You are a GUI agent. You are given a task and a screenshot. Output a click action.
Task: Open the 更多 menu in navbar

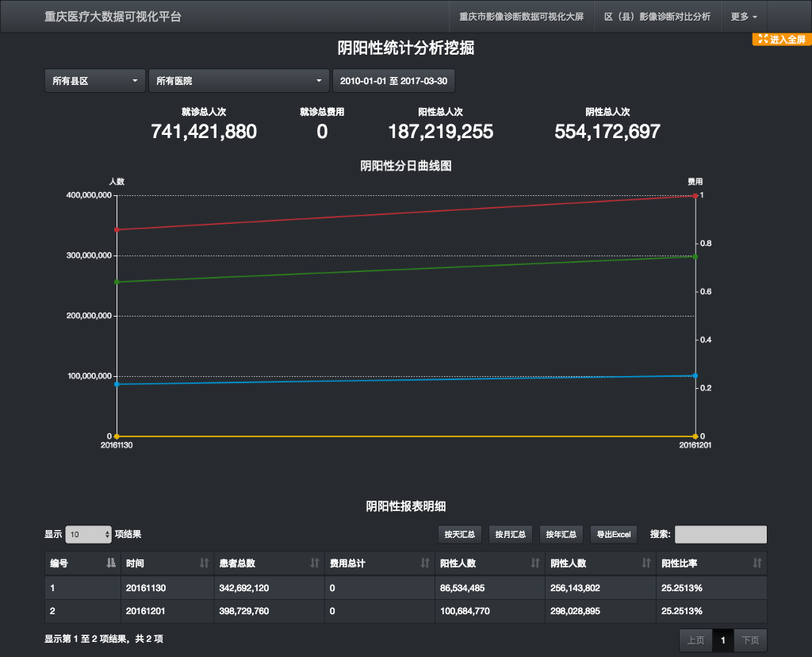pos(744,17)
